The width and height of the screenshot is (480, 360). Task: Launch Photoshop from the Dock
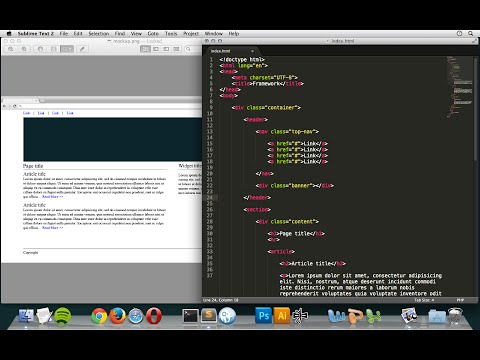point(263,315)
